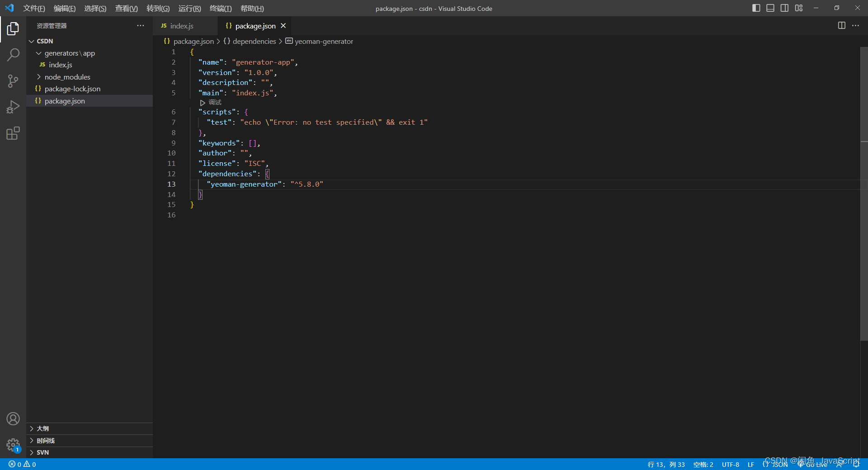
Task: Open editor more actions ellipsis
Action: [x=855, y=26]
